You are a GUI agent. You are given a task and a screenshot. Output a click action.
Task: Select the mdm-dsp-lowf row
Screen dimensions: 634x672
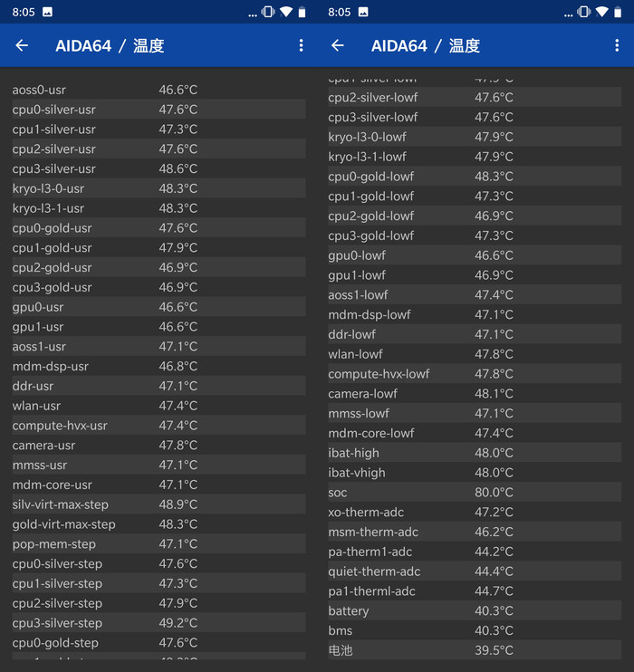point(475,314)
